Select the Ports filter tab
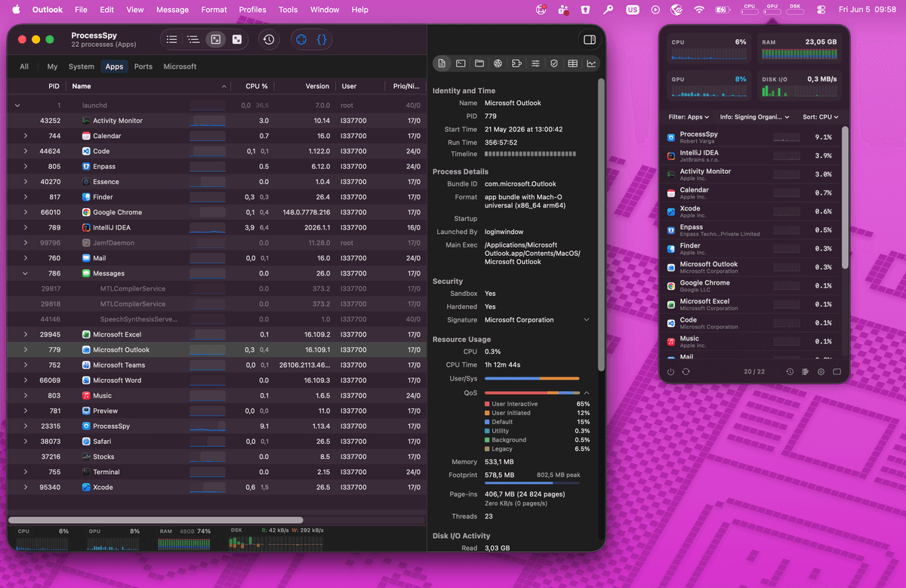Image resolution: width=906 pixels, height=588 pixels. 143,66
